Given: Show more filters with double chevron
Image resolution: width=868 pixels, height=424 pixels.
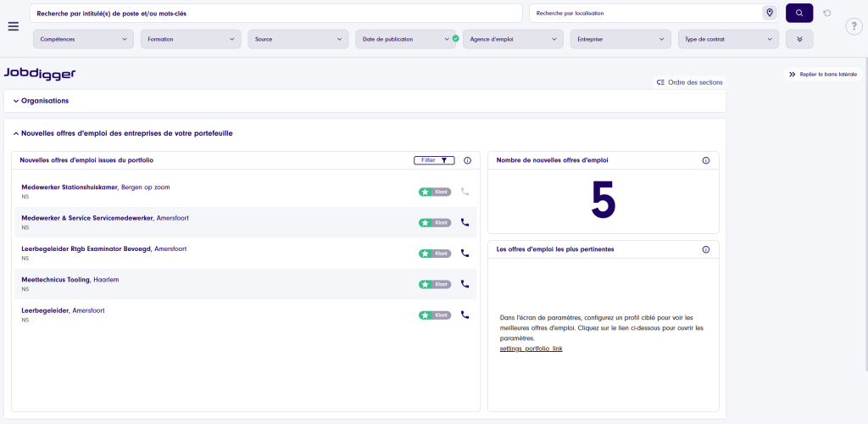Looking at the screenshot, I should point(799,39).
